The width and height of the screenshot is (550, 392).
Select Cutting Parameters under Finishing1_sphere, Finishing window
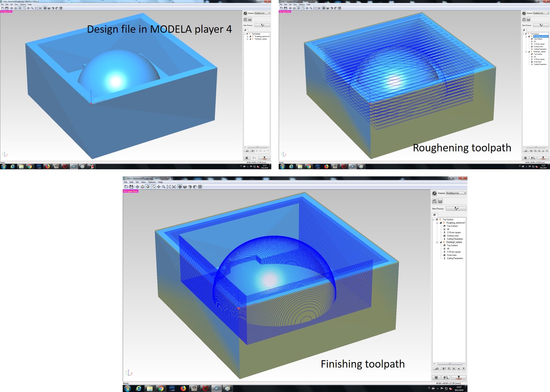[455, 258]
